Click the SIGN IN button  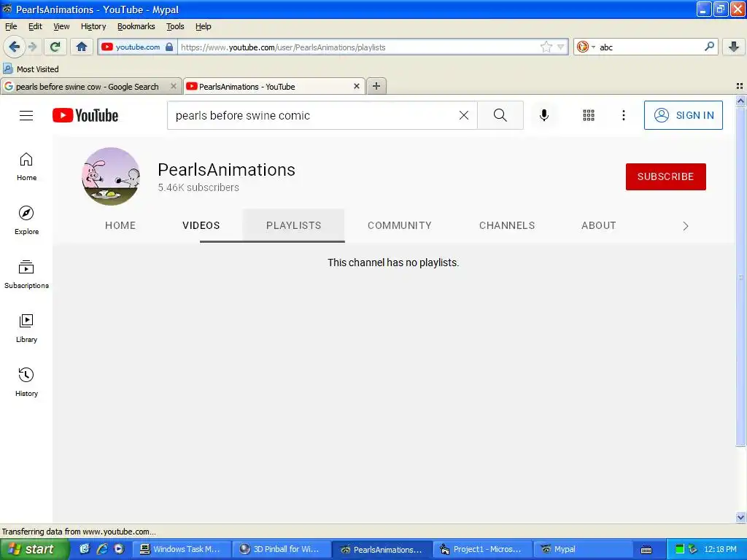pos(683,115)
